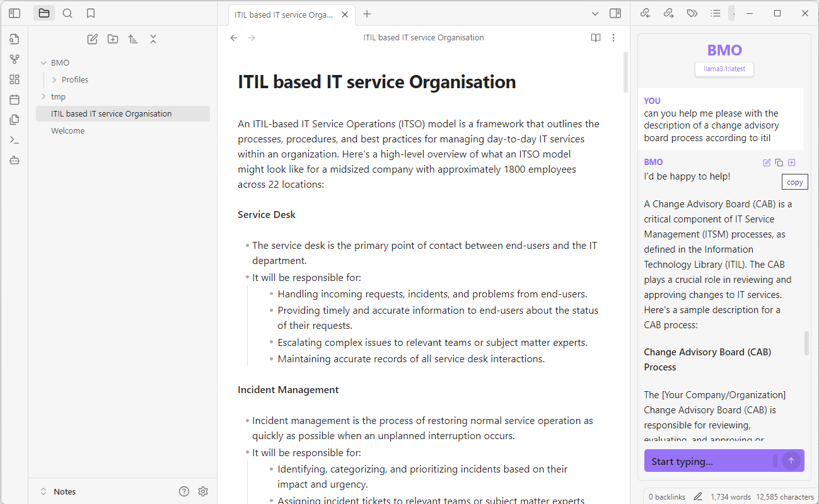Open the graph view from the ribbon

(15, 59)
